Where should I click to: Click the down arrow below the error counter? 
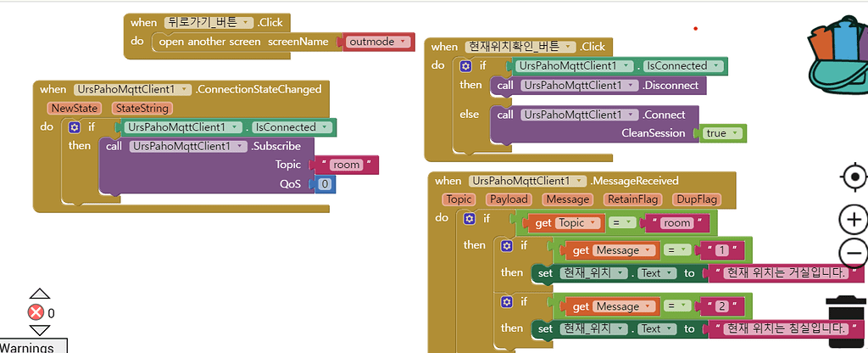click(40, 330)
